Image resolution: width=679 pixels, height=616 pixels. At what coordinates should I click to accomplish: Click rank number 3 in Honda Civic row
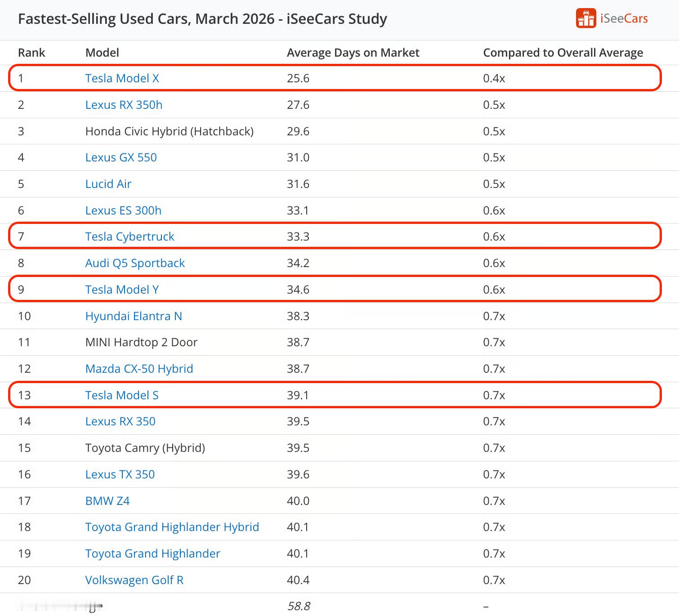point(21,131)
